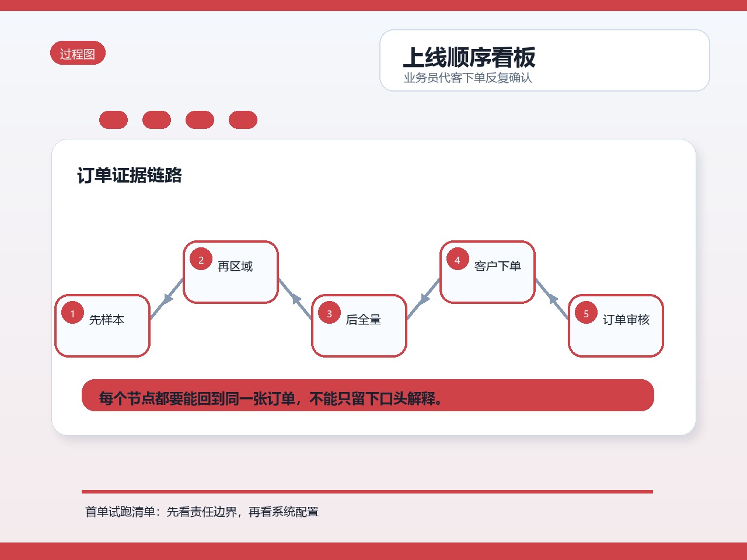
Task: Click the fourth red pill above the card
Action: click(243, 120)
